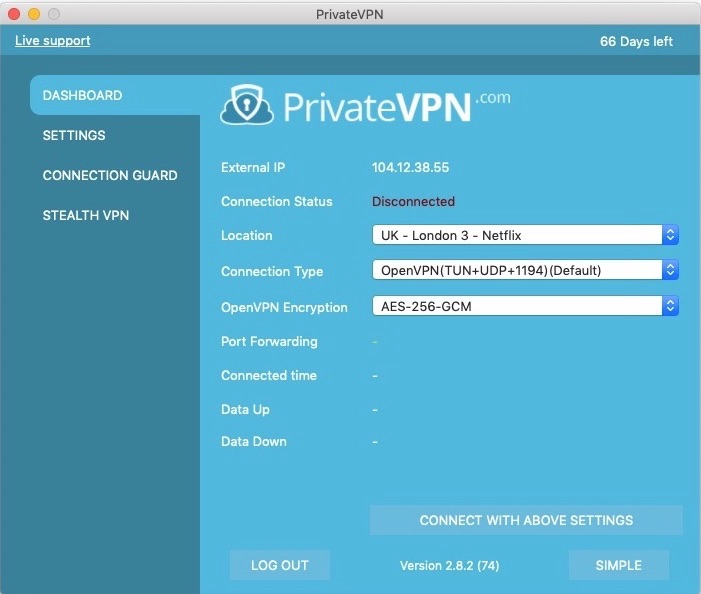Screen dimensions: 701x594
Task: Click the PrivateVPN shield cloud logo
Action: pos(247,105)
